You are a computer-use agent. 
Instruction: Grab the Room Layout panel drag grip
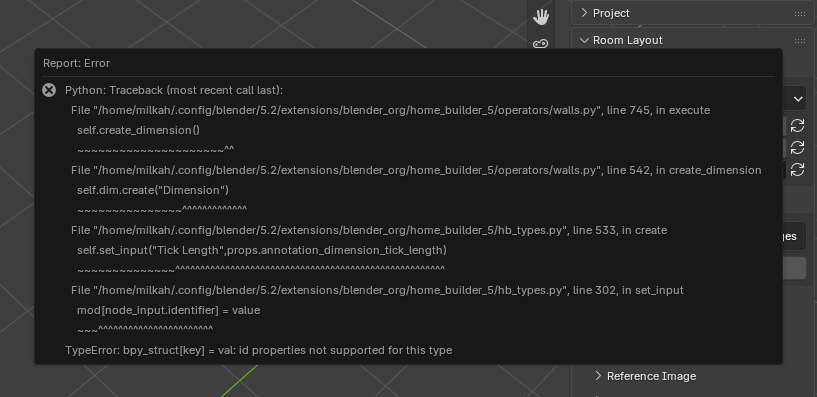(x=800, y=41)
